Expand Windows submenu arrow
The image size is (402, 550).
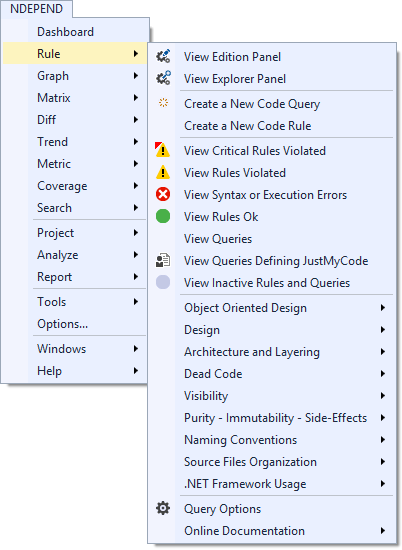click(x=136, y=349)
